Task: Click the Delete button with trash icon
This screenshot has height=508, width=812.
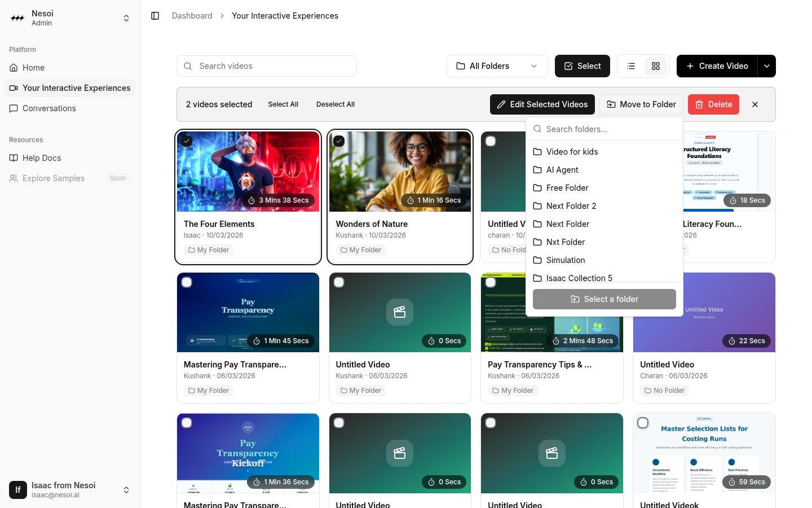Action: tap(713, 104)
